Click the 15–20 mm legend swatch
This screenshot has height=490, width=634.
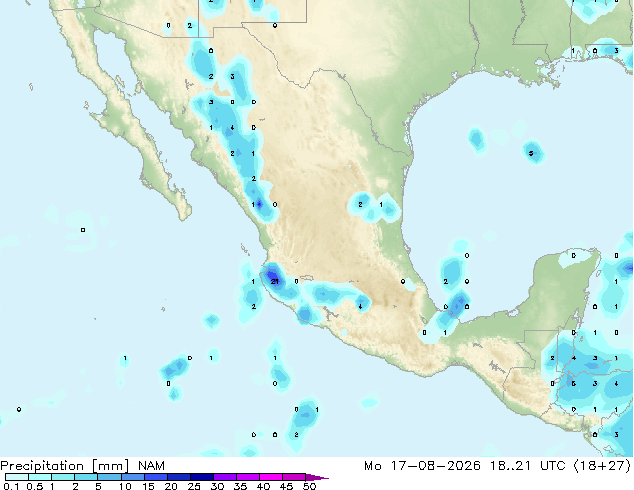tap(155, 477)
